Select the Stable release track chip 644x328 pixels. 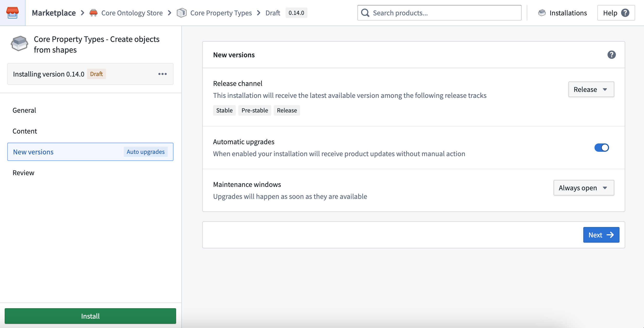pyautogui.click(x=224, y=110)
